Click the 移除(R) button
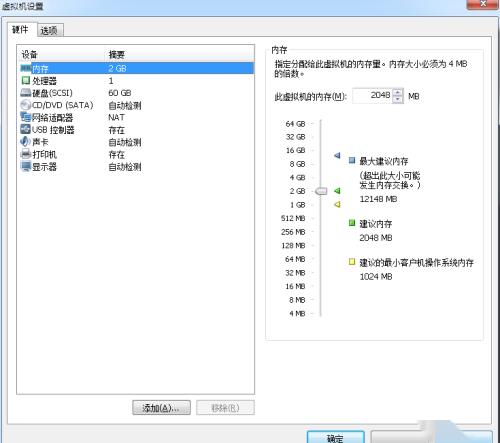Viewport: 500px width, 443px height. click(x=225, y=408)
